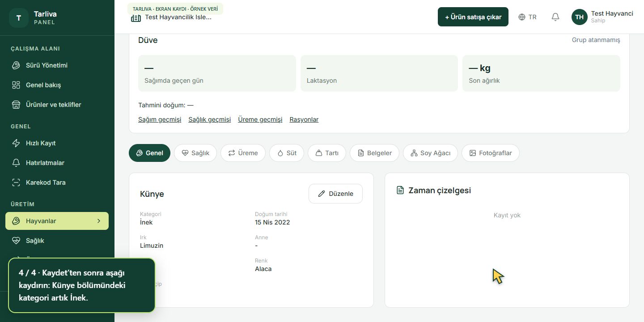
Task: Click the Hızlı Kayıt lightning icon
Action: (16, 143)
